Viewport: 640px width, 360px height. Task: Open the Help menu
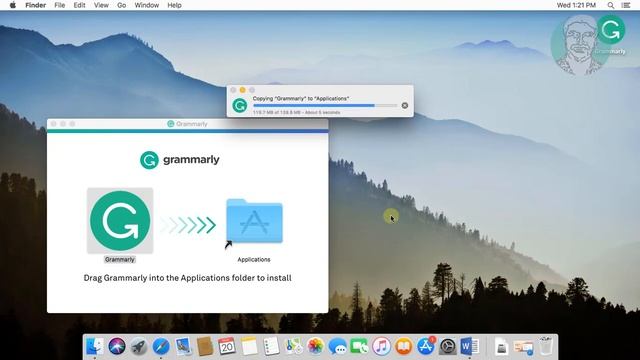point(174,5)
